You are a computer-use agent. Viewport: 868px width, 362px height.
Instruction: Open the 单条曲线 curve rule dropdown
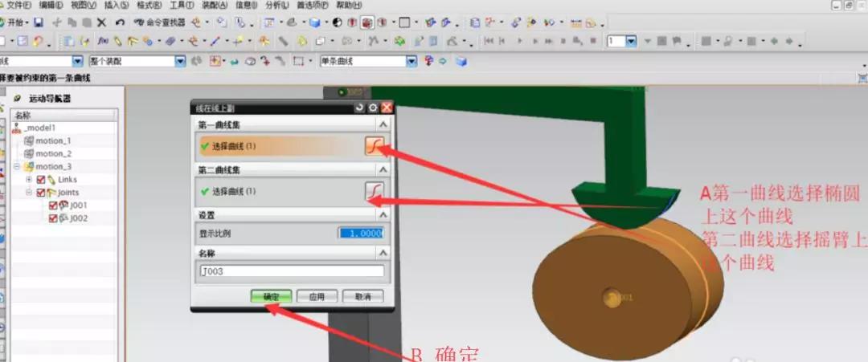[411, 61]
